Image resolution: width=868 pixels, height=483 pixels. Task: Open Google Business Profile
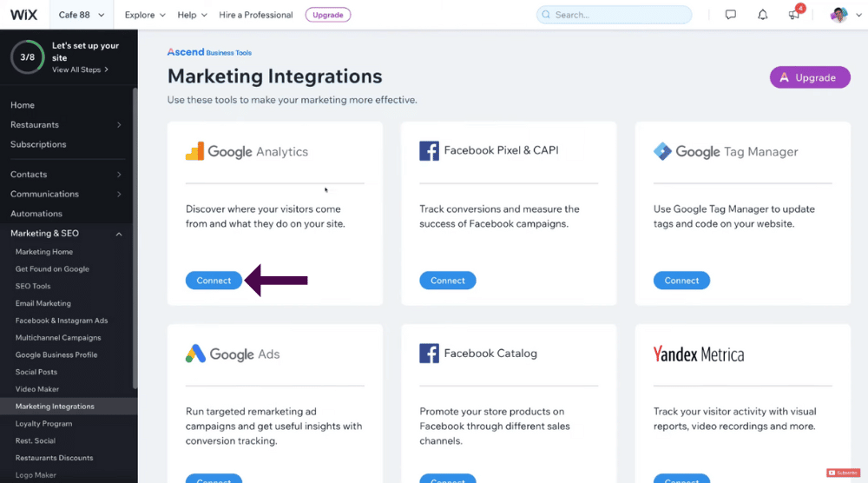[56, 354]
